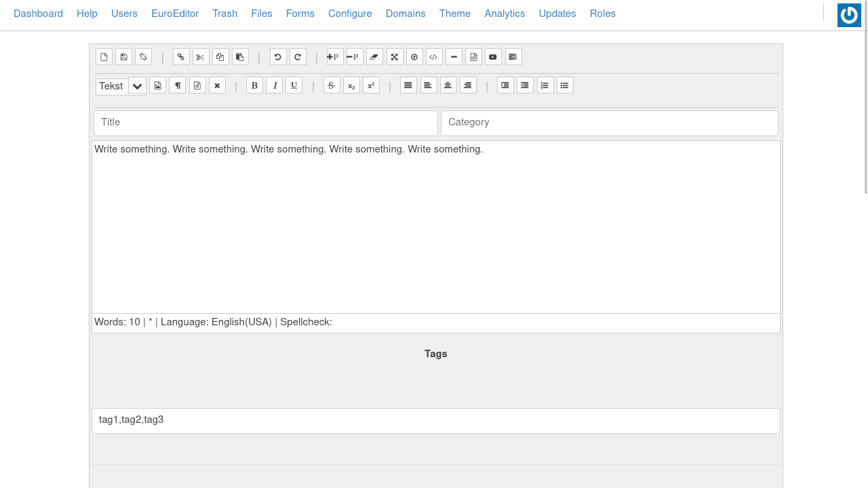Toggle the unordered list icon
The image size is (868, 488).
[564, 85]
